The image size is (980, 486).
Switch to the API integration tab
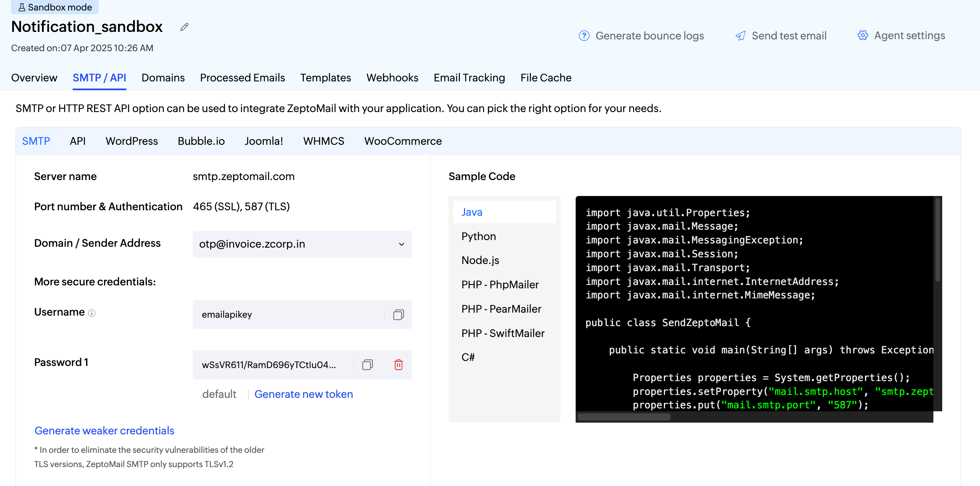[x=78, y=141]
